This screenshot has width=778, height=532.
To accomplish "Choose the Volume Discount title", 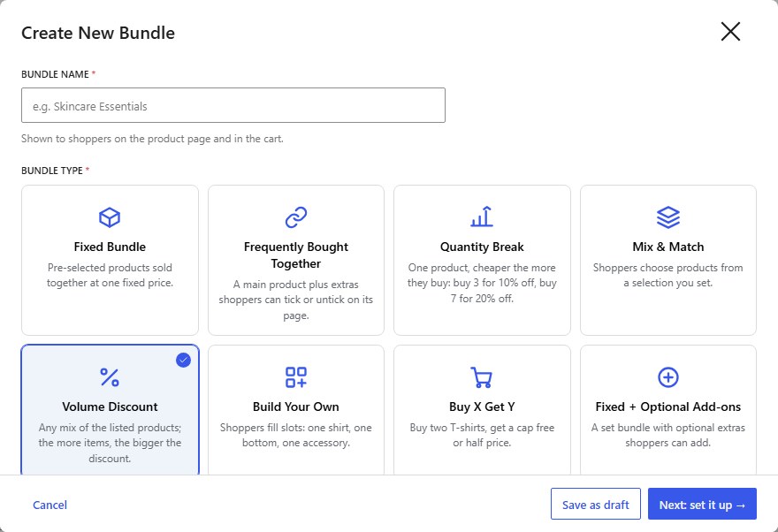I will [110, 407].
